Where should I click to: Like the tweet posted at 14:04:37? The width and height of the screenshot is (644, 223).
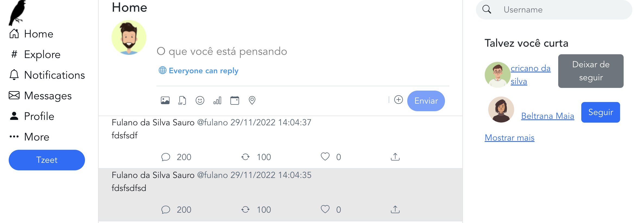coord(325,157)
